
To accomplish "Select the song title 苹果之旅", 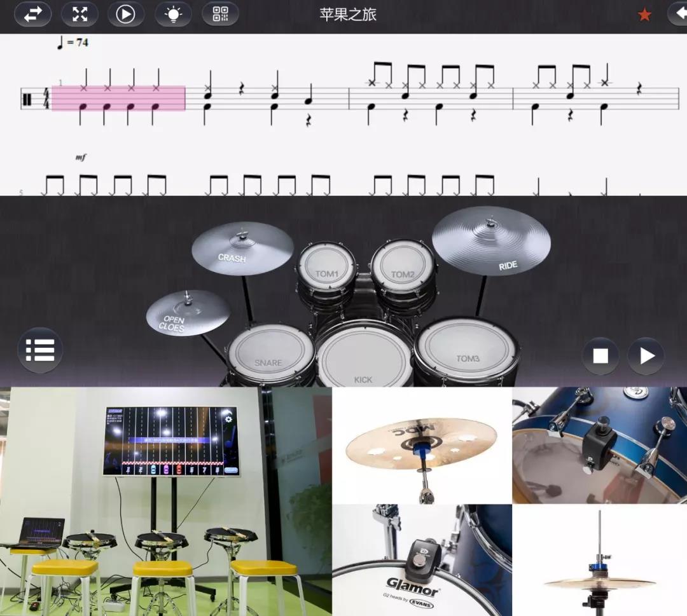I will tap(348, 15).
